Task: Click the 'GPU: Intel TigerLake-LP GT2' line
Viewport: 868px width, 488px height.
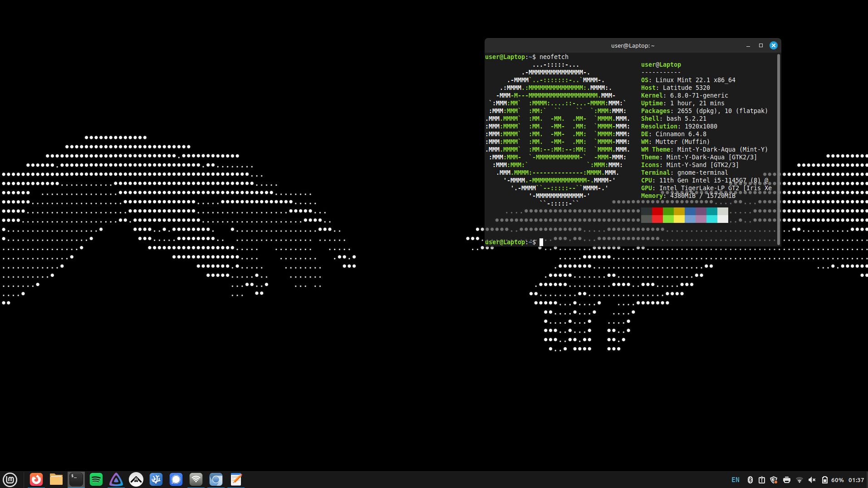Action: point(706,188)
